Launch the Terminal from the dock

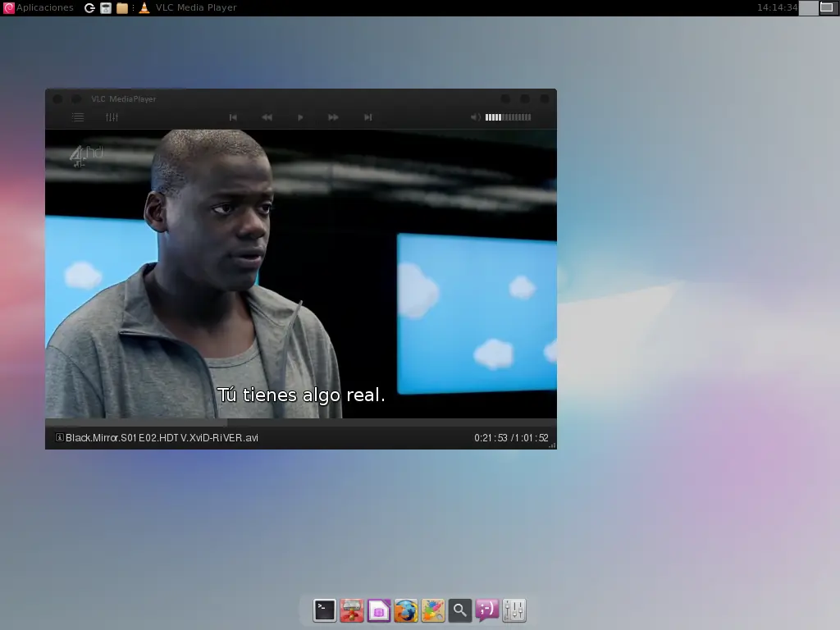point(325,610)
